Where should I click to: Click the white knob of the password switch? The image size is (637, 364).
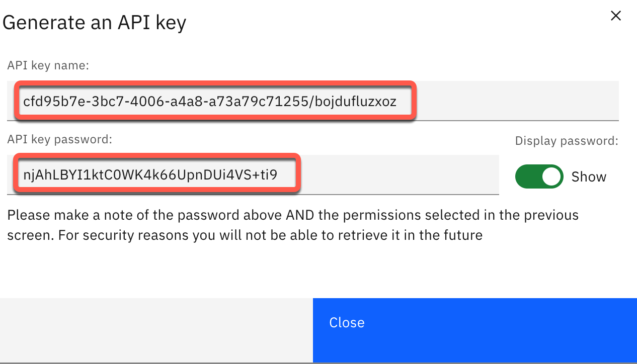[551, 176]
